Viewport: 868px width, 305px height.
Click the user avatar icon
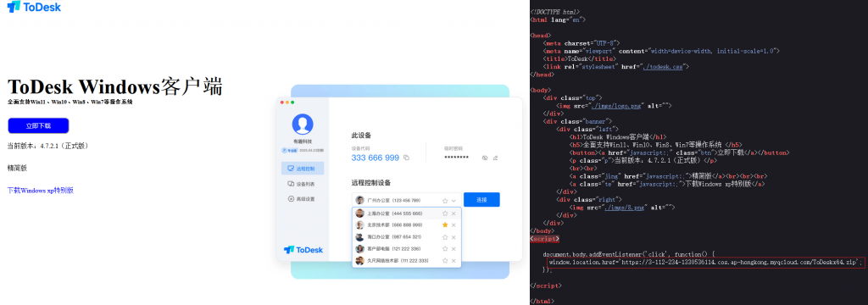point(303,124)
